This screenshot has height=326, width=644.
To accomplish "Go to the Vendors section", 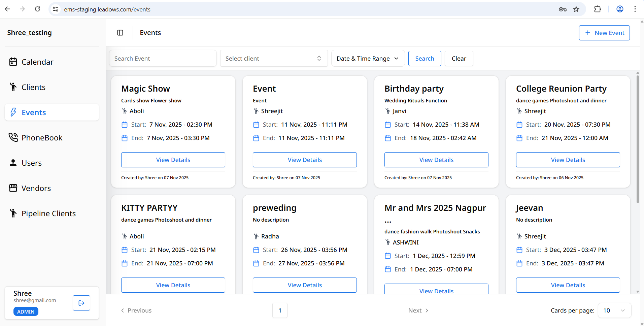I will [36, 188].
